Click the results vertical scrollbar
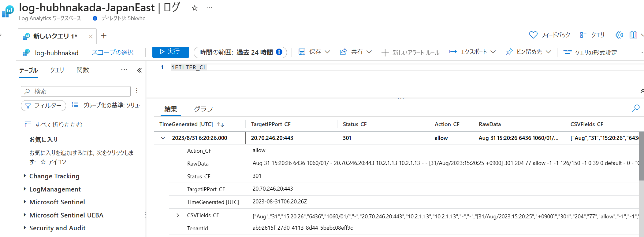Image resolution: width=644 pixels, height=237 pixels. point(641,156)
